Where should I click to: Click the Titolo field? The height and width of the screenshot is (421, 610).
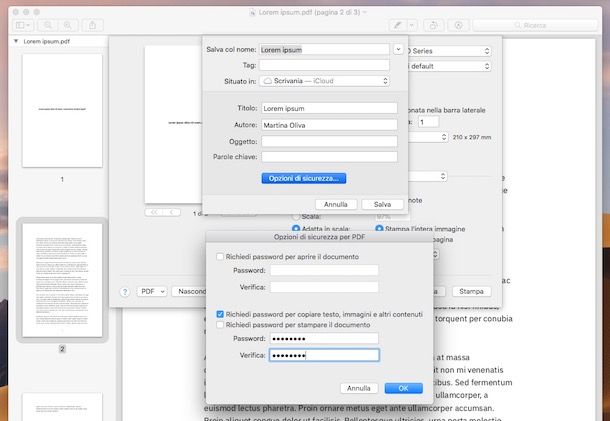(329, 108)
